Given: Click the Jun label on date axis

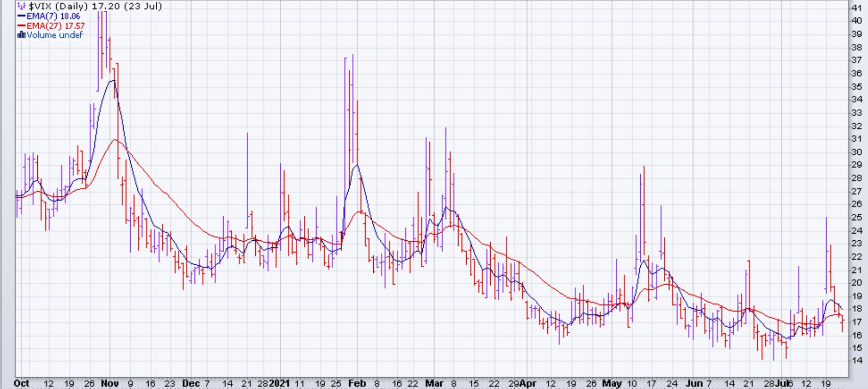Looking at the screenshot, I should coord(694,383).
